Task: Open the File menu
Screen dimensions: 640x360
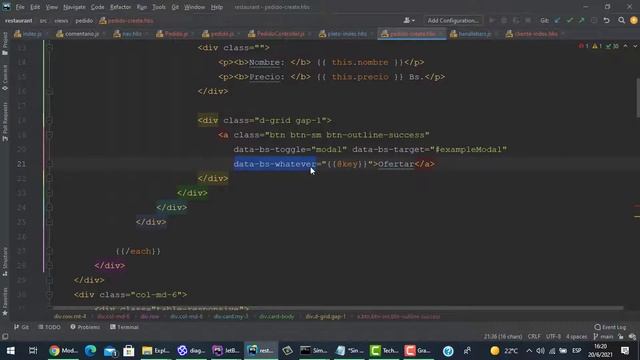Action: 20,7
